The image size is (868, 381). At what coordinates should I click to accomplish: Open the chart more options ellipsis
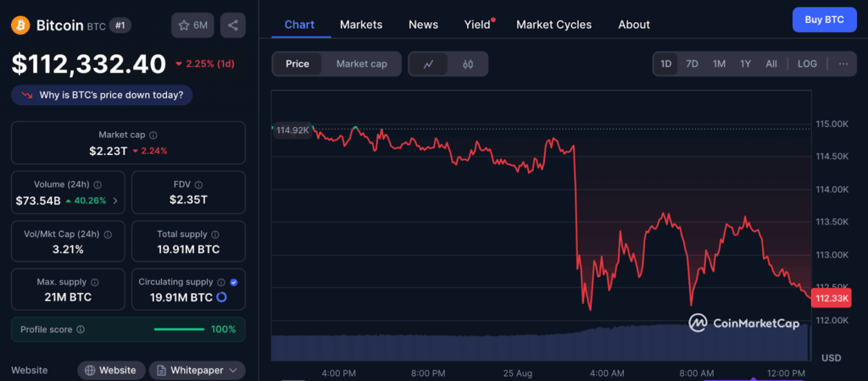[843, 64]
